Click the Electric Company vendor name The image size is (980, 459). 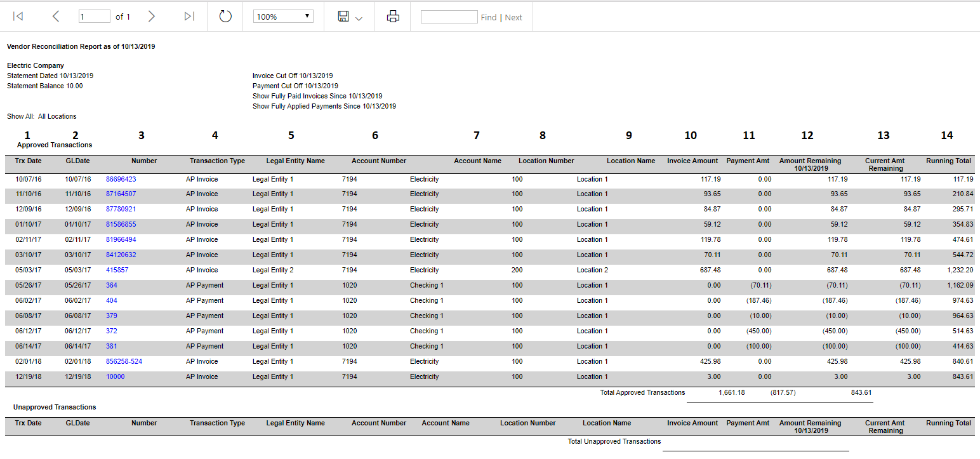tap(36, 66)
